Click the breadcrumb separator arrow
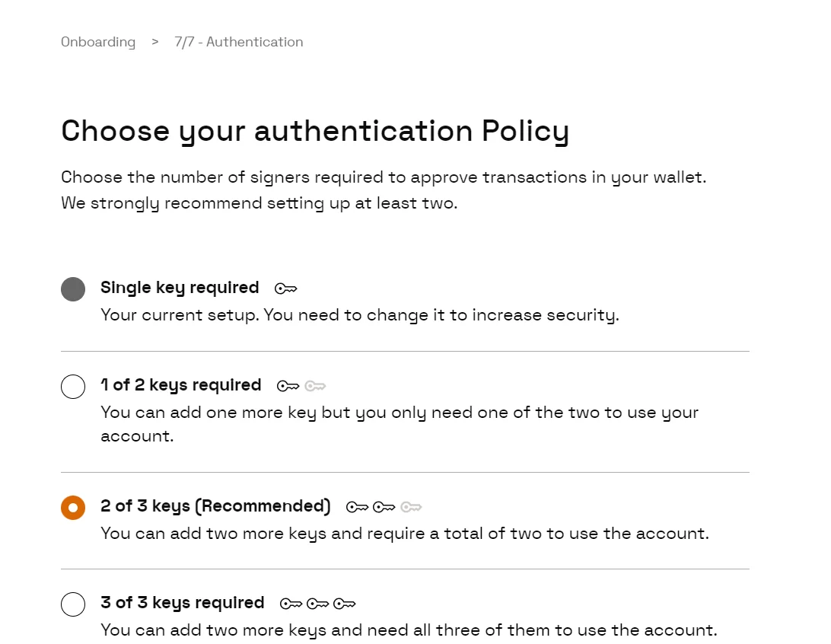 click(154, 42)
